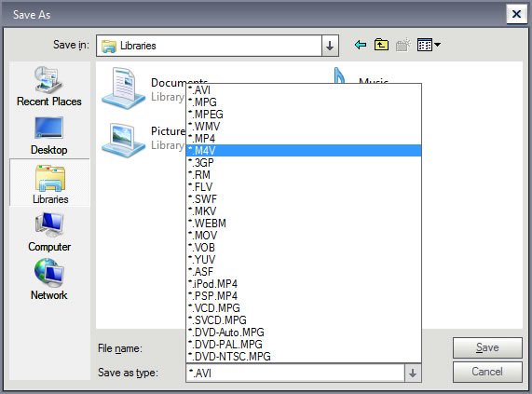The image size is (532, 394).
Task: Choose *.SVCD.MPG format
Action: (x=304, y=320)
